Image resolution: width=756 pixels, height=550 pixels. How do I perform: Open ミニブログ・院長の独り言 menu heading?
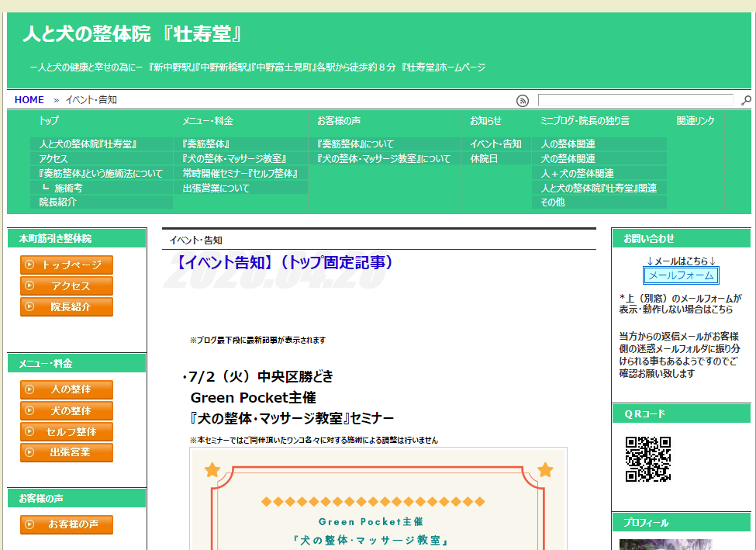[x=585, y=120]
